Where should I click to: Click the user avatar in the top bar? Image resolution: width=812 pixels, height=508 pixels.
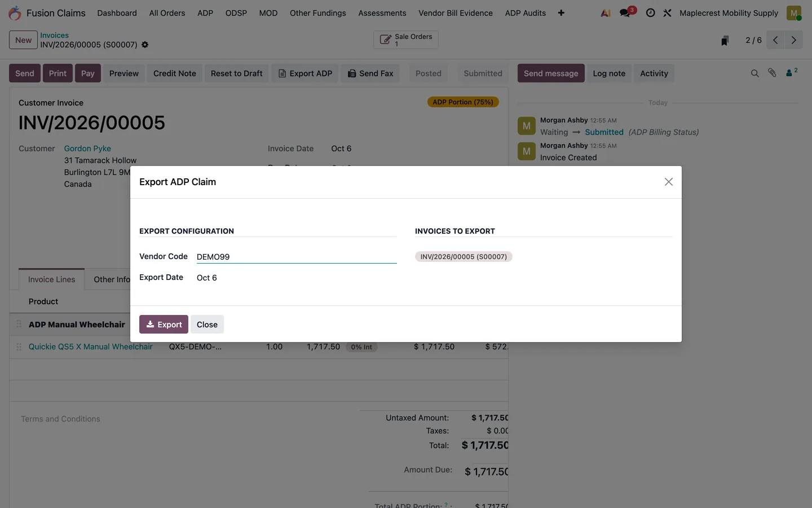pyautogui.click(x=794, y=13)
